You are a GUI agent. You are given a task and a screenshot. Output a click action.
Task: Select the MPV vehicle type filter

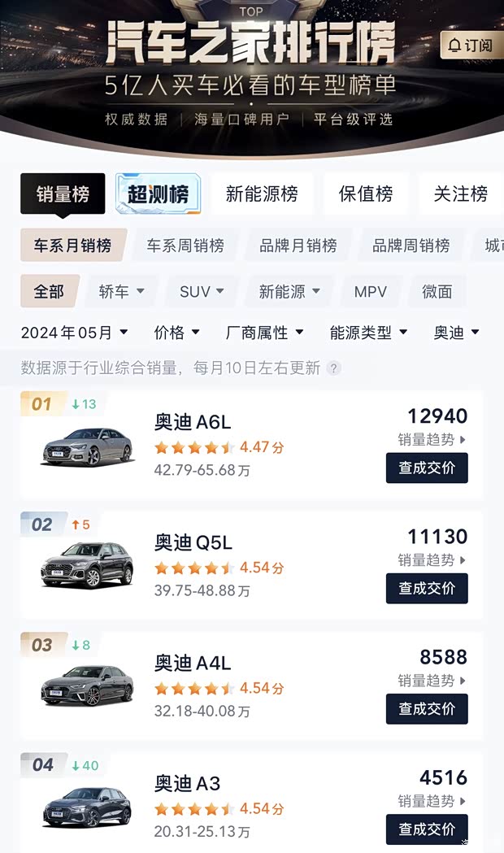371,291
